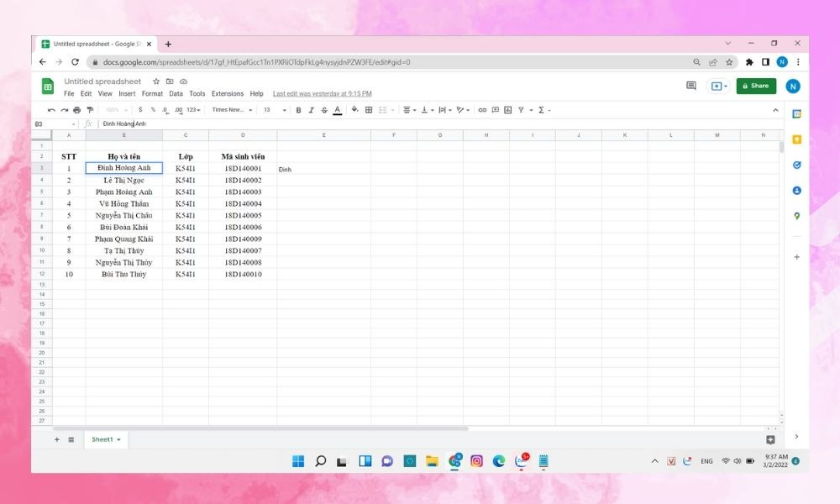Click the green Share button
Screen dimensions: 840x504
[755, 86]
